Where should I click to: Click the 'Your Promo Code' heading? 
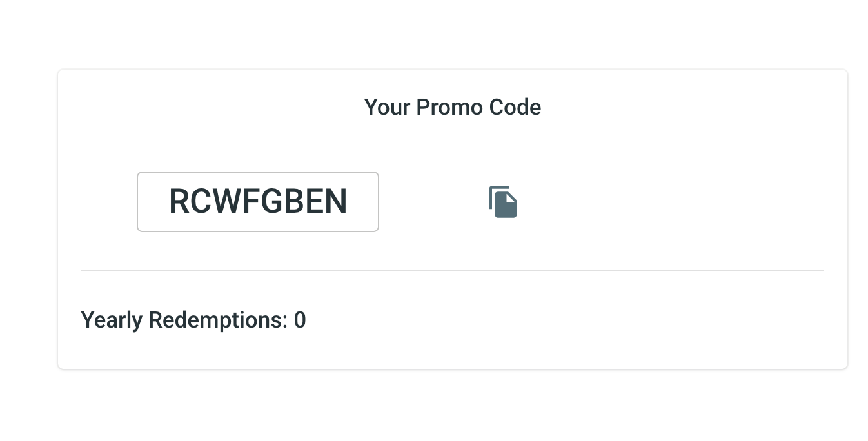pos(453,107)
